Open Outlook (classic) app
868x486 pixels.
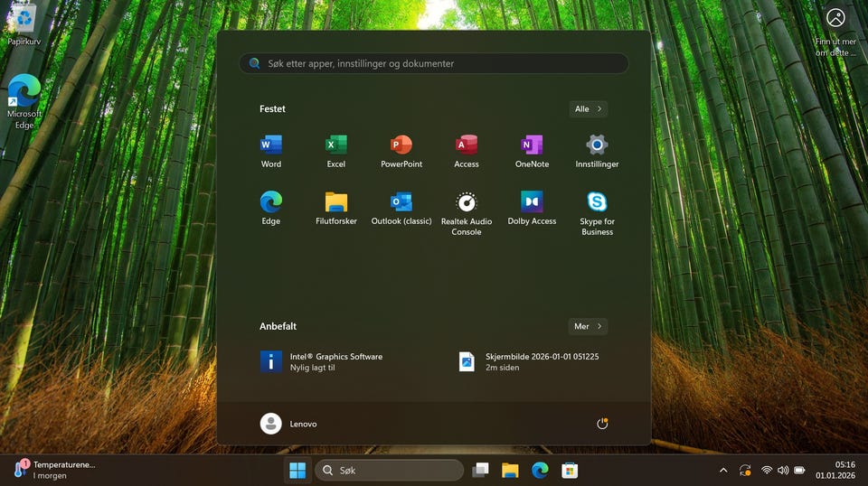(x=401, y=209)
